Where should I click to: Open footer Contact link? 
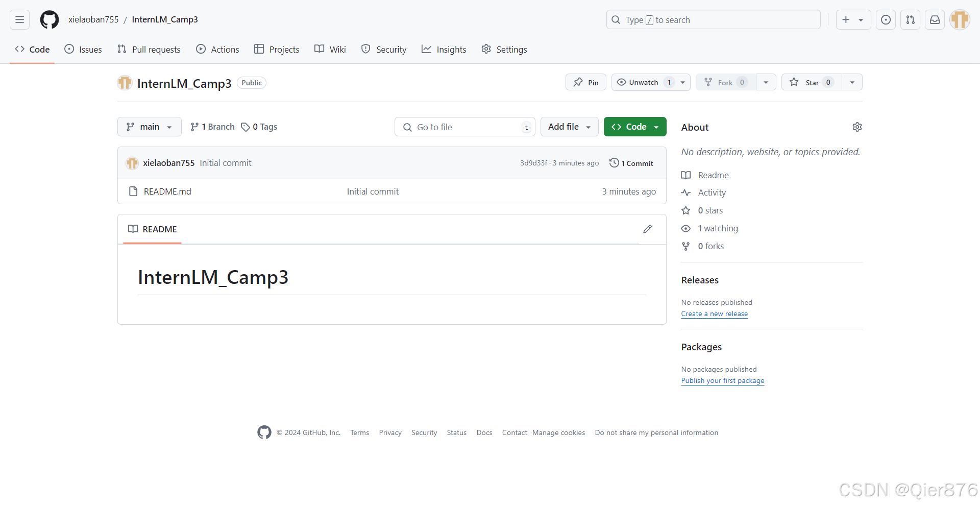pyautogui.click(x=514, y=432)
